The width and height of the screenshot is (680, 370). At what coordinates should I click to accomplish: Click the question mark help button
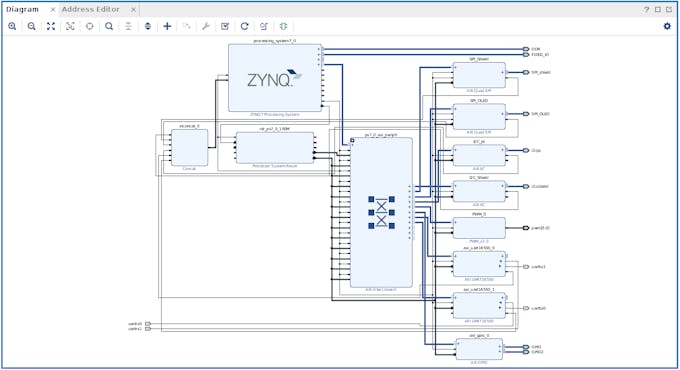[x=647, y=10]
